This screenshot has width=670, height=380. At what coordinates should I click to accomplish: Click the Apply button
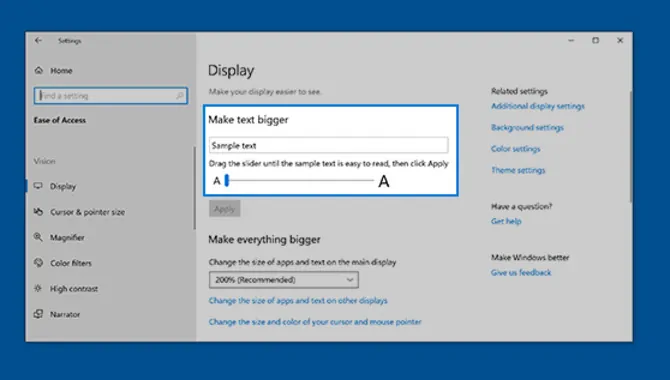[x=224, y=209]
